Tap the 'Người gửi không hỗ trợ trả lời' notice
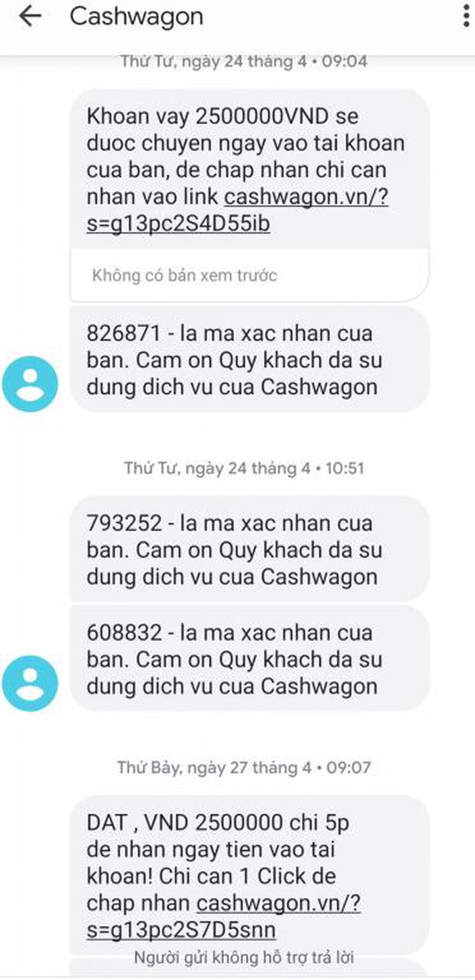The image size is (475, 980). click(x=244, y=958)
